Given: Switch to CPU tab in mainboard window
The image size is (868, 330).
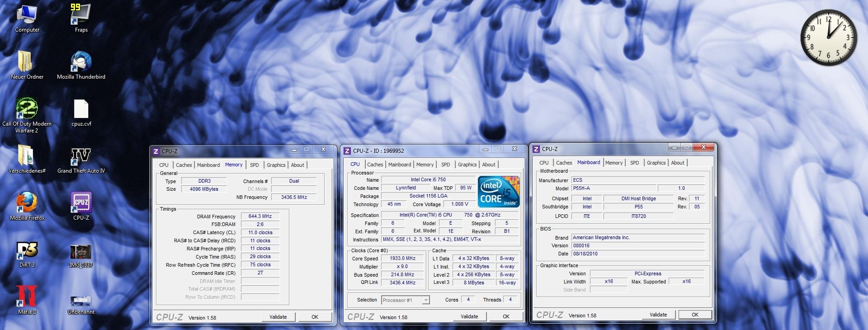Looking at the screenshot, I should click(x=544, y=163).
